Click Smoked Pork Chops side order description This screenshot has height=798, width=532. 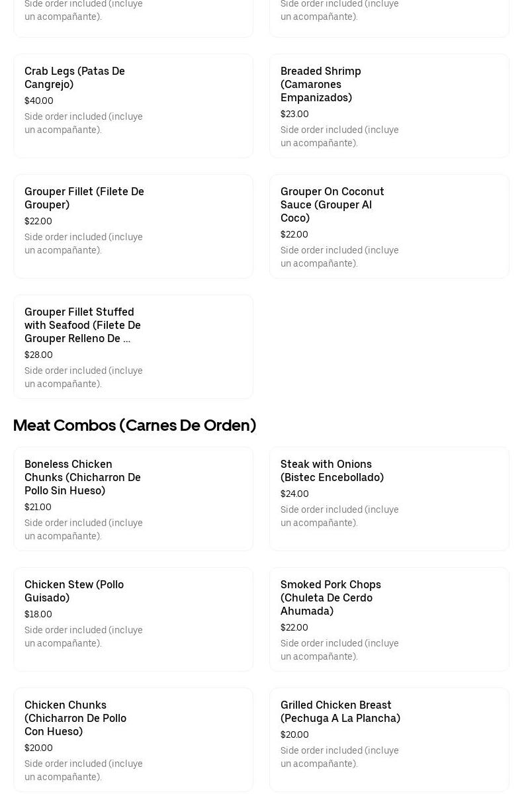click(x=339, y=650)
